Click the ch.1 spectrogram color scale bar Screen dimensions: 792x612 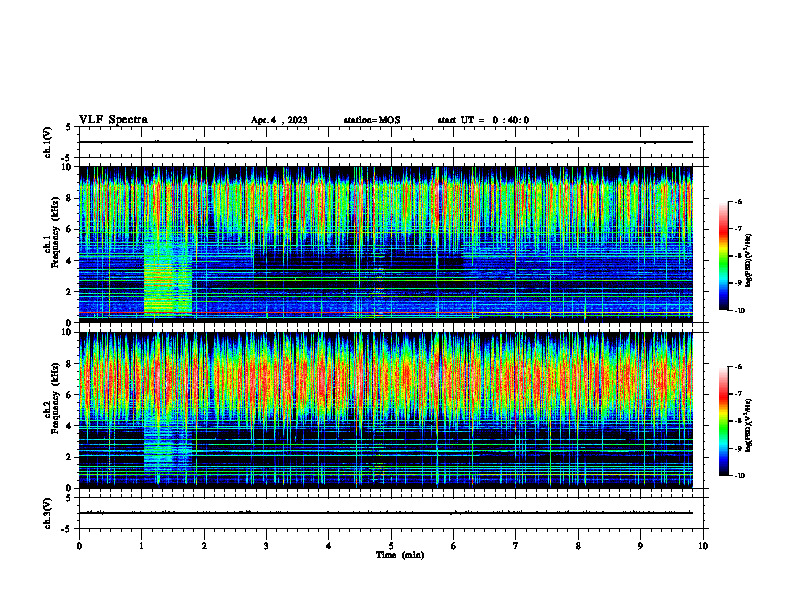(724, 256)
